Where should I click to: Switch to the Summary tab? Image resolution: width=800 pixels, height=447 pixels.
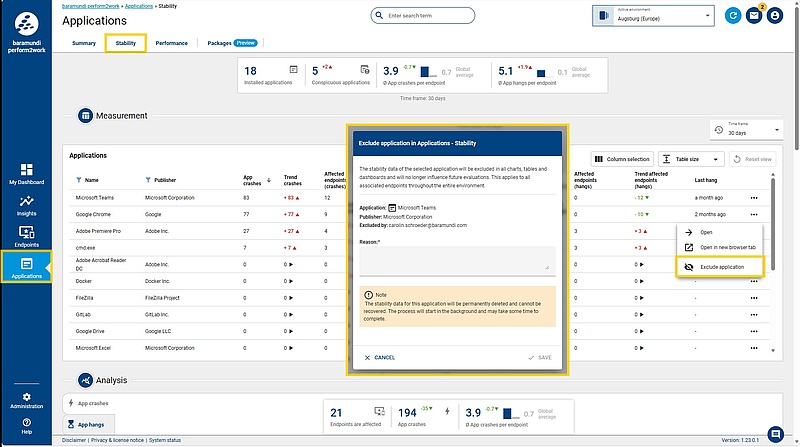pyautogui.click(x=84, y=43)
